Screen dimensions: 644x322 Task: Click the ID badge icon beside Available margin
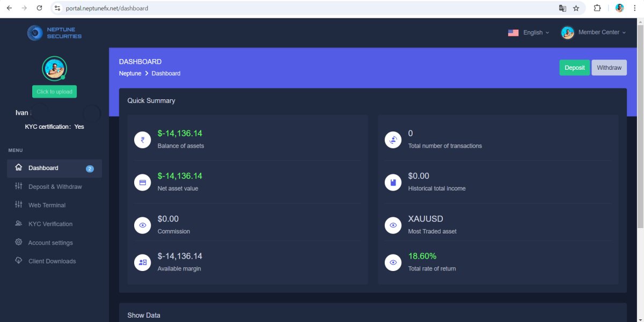(143, 262)
